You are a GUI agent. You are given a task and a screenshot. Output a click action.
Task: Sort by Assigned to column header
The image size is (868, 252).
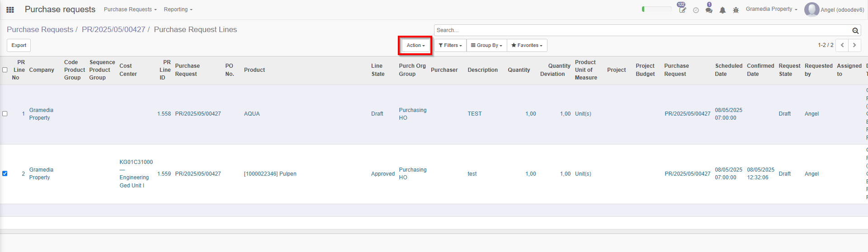point(849,70)
